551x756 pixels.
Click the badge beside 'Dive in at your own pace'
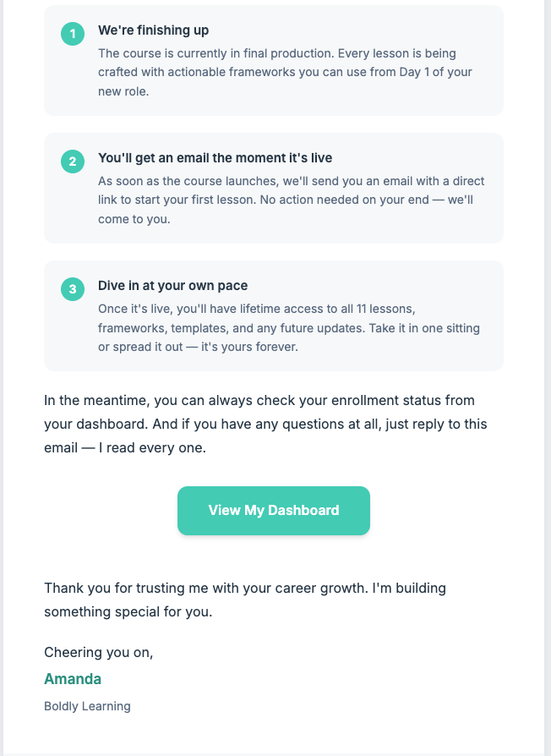point(72,289)
